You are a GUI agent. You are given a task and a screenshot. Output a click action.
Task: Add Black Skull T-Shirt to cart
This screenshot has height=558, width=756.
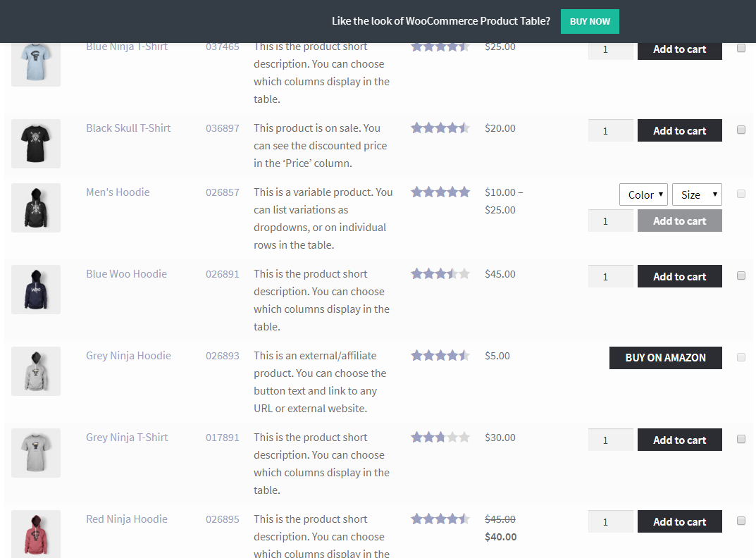tap(679, 130)
